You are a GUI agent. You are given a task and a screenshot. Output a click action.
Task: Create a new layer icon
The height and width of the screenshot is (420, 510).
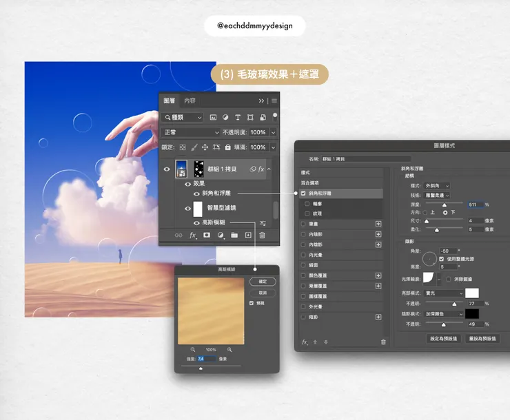[x=248, y=235]
